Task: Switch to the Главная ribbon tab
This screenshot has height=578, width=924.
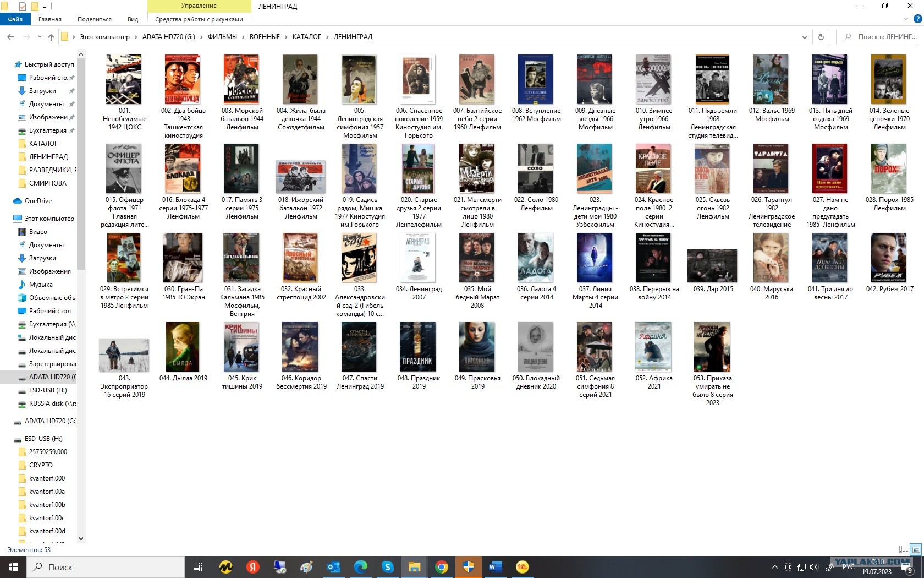Action: coord(50,19)
